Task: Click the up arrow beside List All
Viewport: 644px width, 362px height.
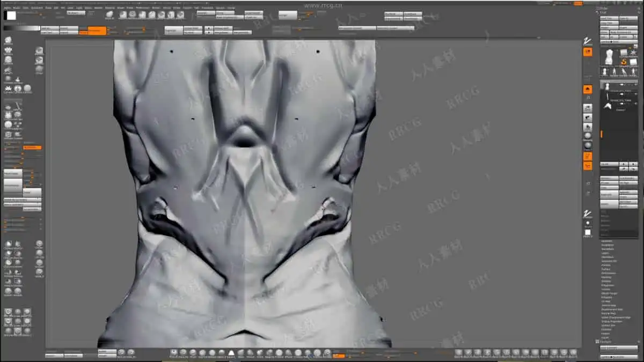Action: click(x=624, y=164)
